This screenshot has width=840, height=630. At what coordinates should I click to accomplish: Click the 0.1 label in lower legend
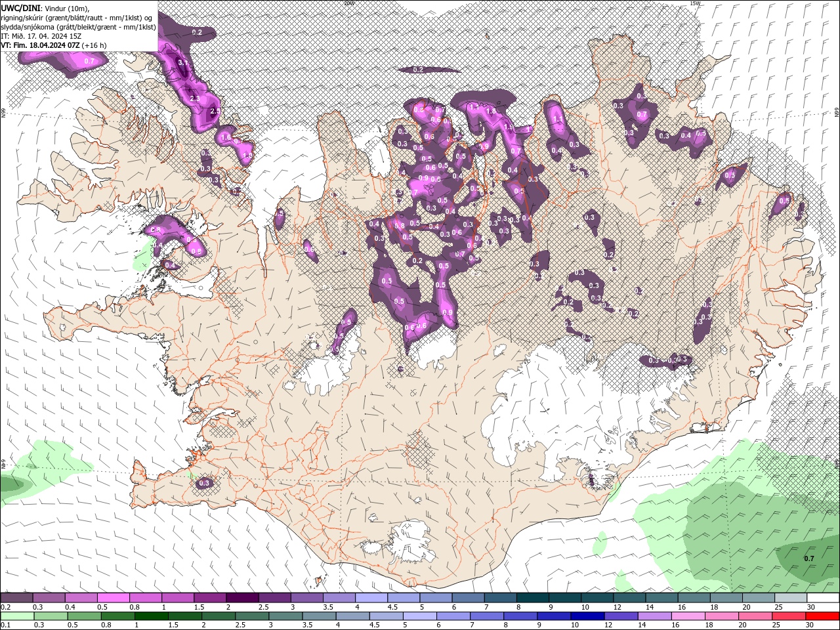pyautogui.click(x=5, y=625)
